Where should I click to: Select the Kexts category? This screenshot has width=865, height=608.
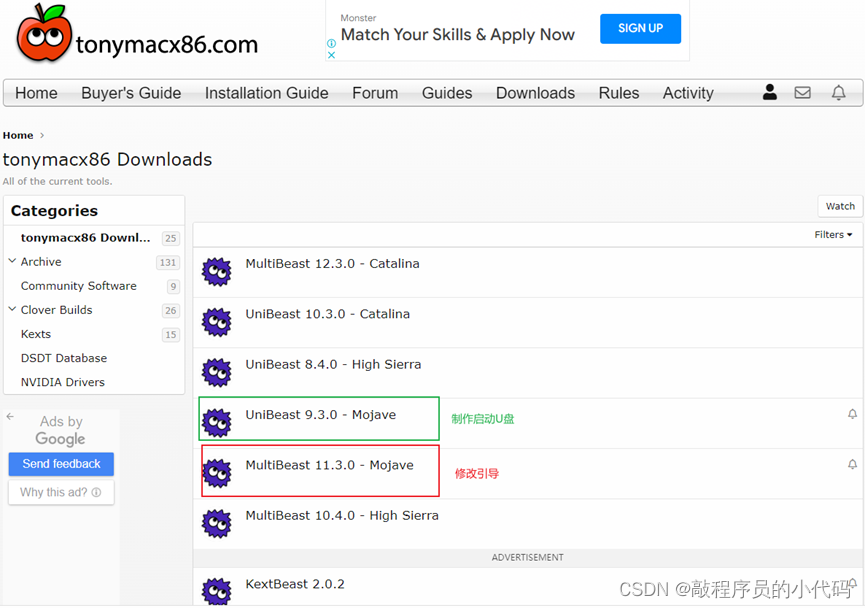36,334
